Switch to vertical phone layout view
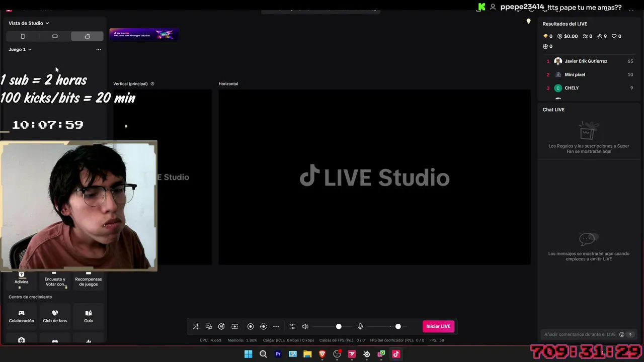644x362 pixels. coord(23,36)
